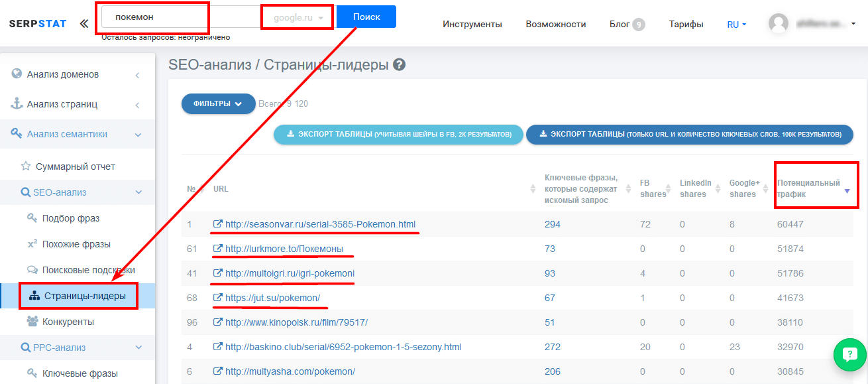Click user avatar icon in header
Viewport: 868px width, 384px height.
(779, 24)
